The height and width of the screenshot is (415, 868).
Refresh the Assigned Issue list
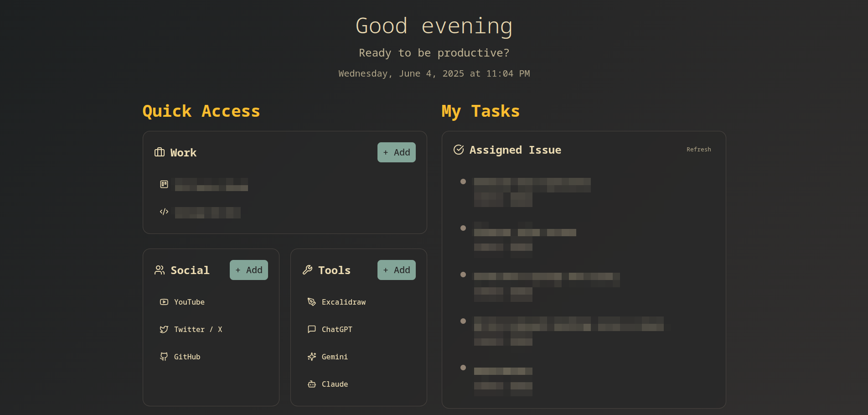click(x=698, y=149)
